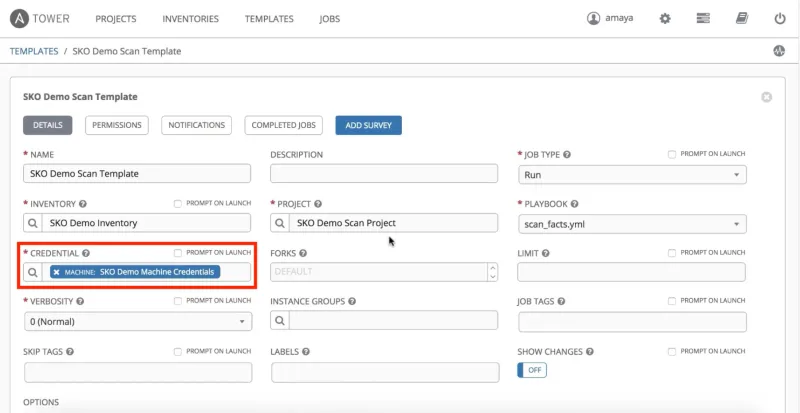This screenshot has height=413, width=800.
Task: Show help for Verbosity field
Action: 80,301
